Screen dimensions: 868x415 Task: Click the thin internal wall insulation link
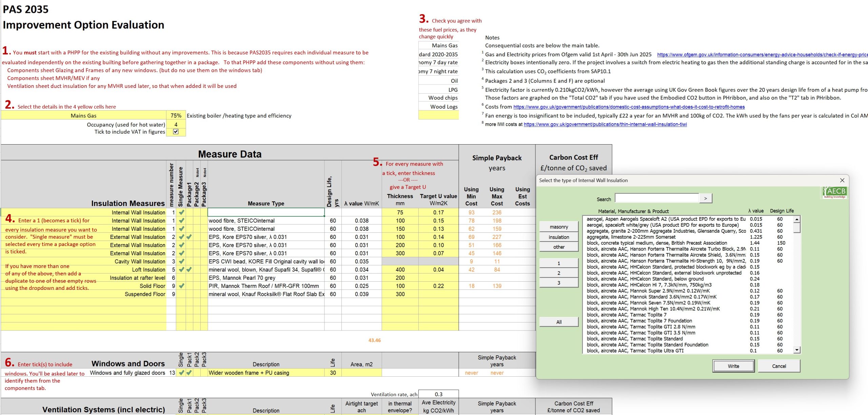pyautogui.click(x=605, y=124)
